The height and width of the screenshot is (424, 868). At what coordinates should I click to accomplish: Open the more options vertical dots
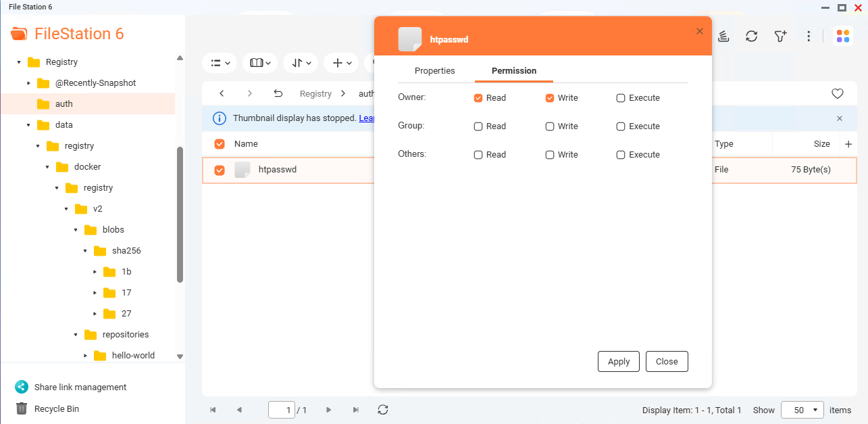(809, 36)
